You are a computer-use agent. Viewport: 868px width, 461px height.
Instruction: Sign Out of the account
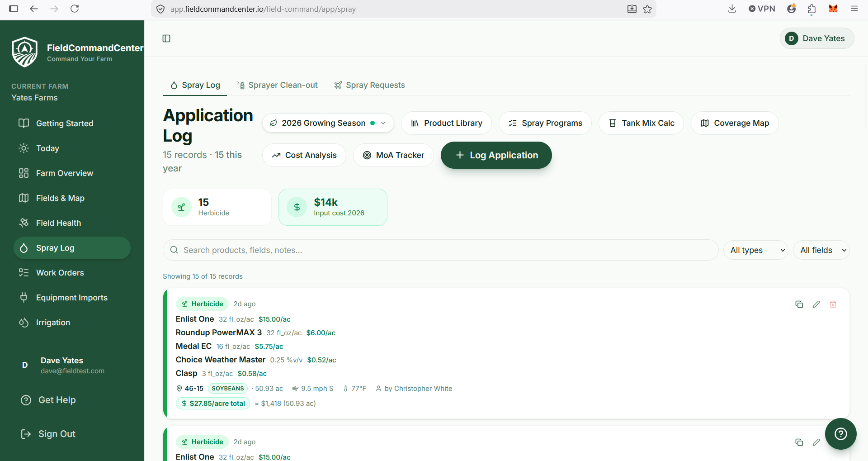[x=48, y=434]
